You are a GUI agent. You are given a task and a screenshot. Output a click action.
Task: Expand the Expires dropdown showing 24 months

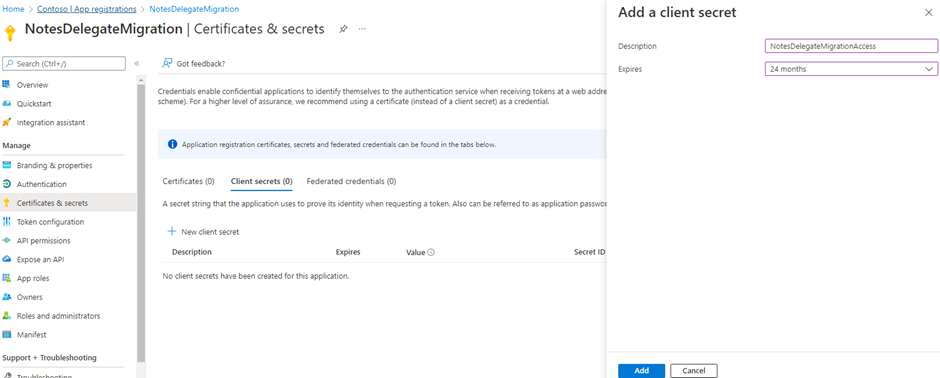click(851, 69)
